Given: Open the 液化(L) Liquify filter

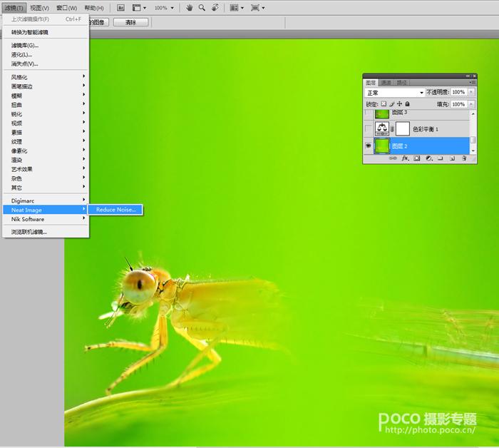Looking at the screenshot, I should click(21, 54).
